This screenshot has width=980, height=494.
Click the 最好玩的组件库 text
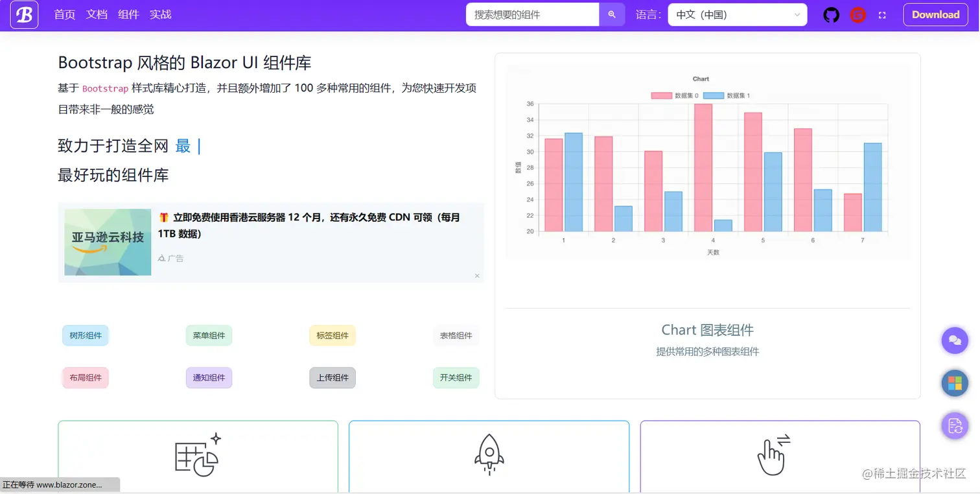[x=113, y=175]
